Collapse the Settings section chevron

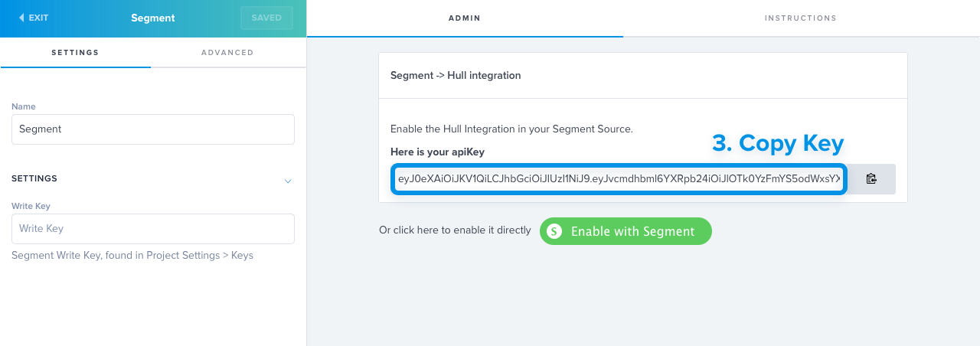288,181
